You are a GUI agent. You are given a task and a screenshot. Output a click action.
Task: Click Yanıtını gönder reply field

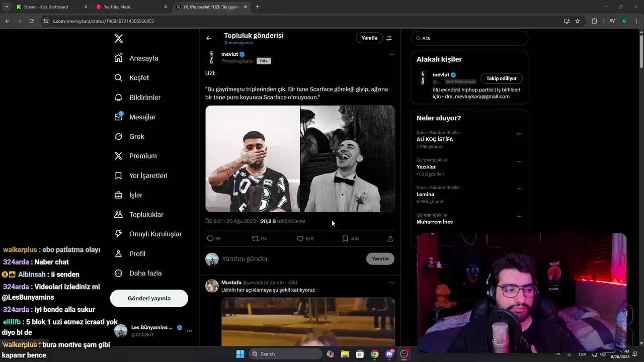click(x=292, y=259)
